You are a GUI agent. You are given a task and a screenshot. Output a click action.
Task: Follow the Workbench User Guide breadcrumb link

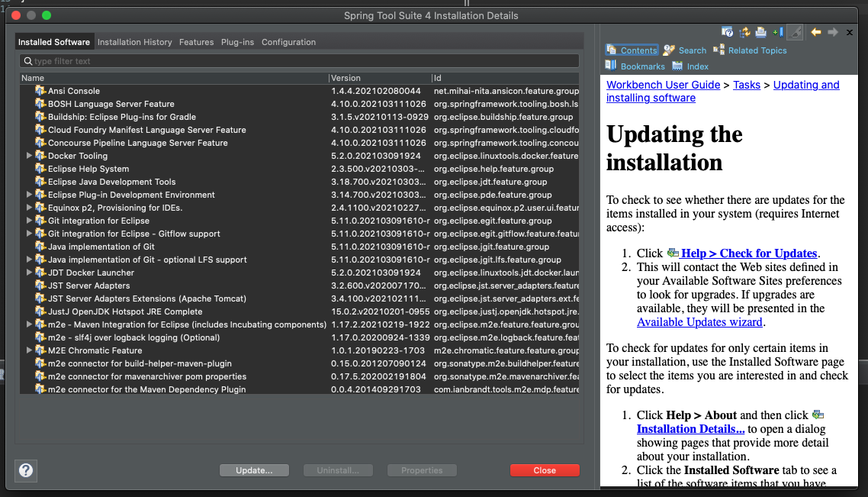coord(663,85)
